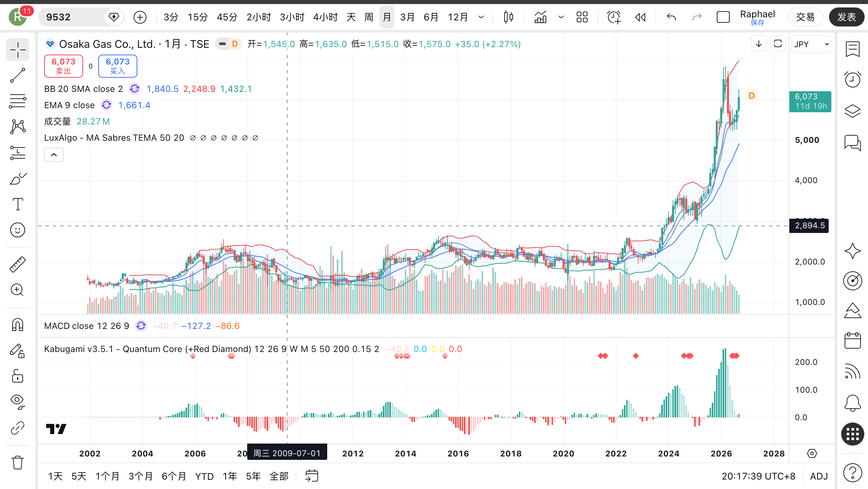Hide all drawings with eye icon
Image resolution: width=868 pixels, height=489 pixels.
18,402
